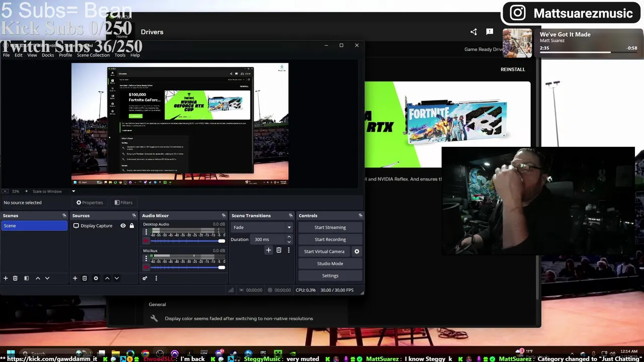The height and width of the screenshot is (362, 644).
Task: Enable Studio Mode
Action: point(330,263)
